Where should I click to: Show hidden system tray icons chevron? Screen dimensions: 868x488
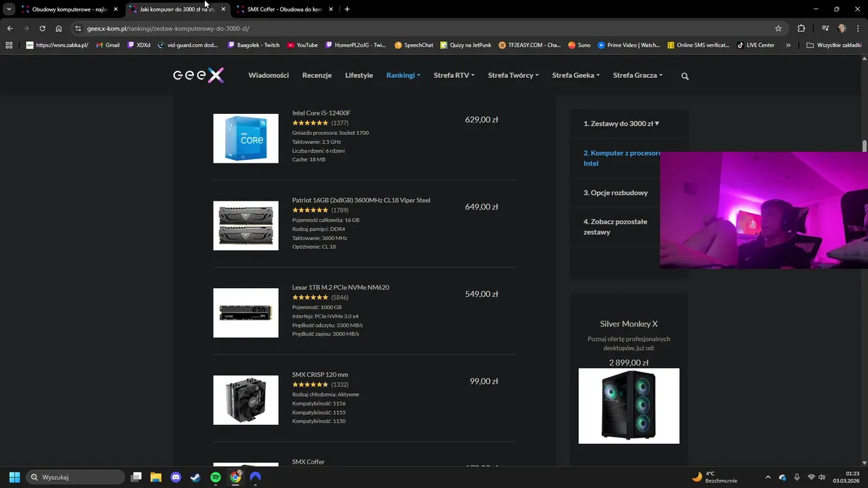pos(768,477)
